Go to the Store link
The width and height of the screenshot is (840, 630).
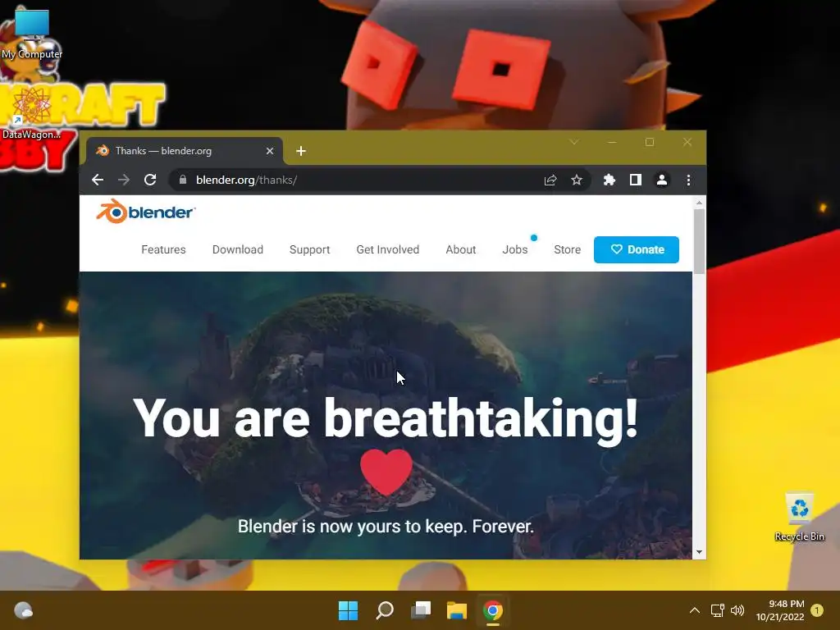point(568,249)
